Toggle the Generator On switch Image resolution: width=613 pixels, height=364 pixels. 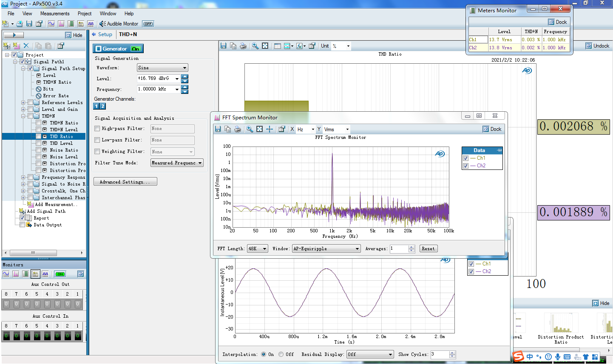pos(136,49)
